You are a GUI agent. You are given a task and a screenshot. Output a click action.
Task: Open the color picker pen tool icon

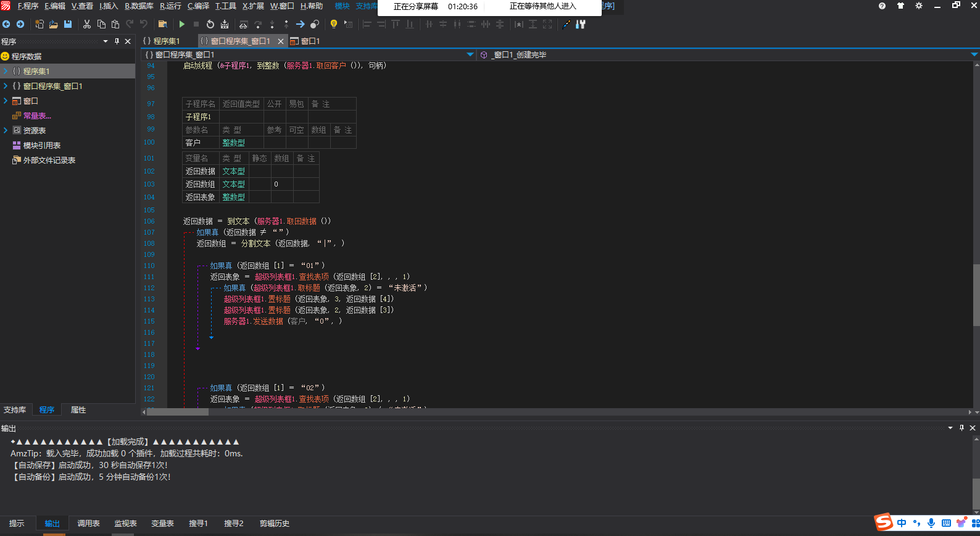click(x=567, y=24)
